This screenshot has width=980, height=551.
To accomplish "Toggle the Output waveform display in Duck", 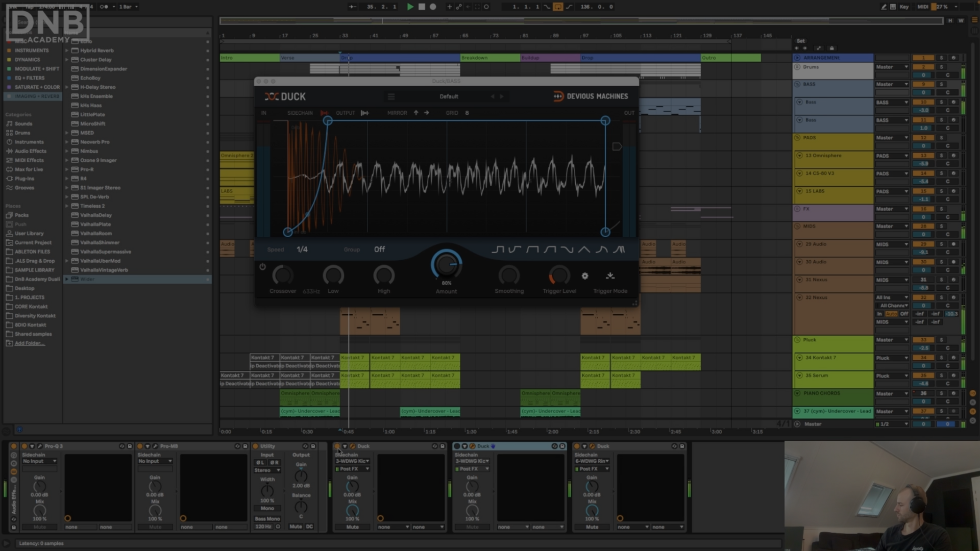I will tap(365, 113).
